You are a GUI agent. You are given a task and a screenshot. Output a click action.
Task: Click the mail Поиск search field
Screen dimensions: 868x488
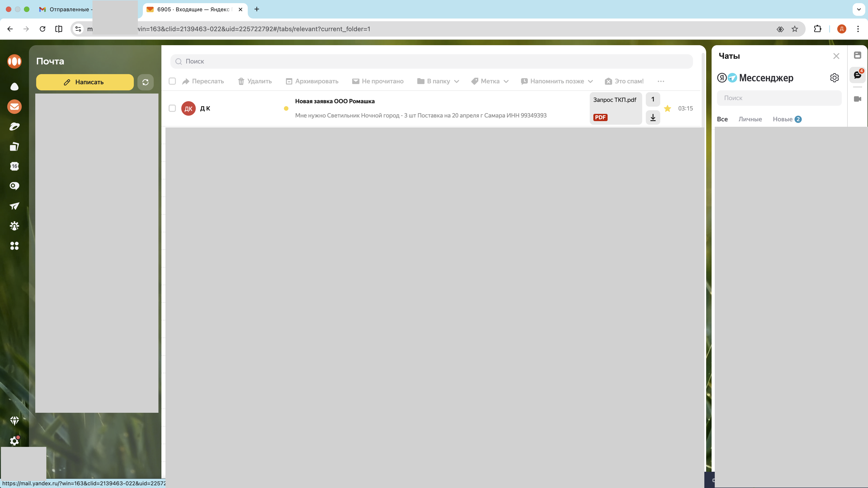point(431,61)
